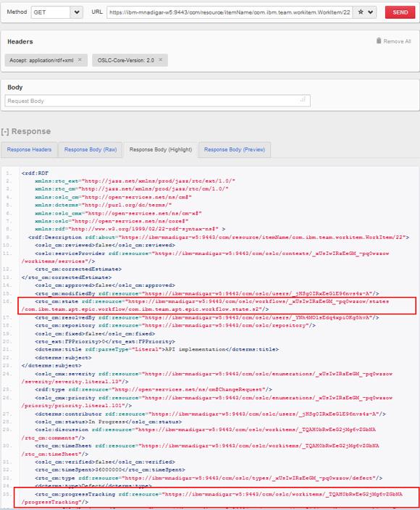Click the Headers section title
This screenshot has height=510, width=420.
coord(20,41)
